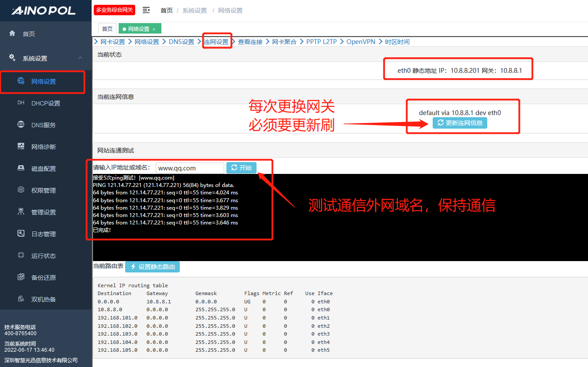This screenshot has height=367, width=588.
Task: Click the 首页 breadcrumb link
Action: click(167, 10)
